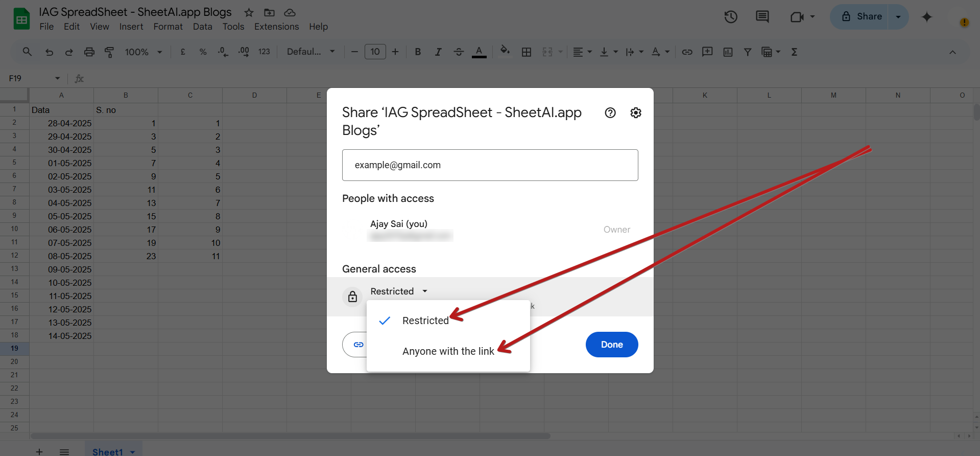
Task: Open the fill color picker
Action: (x=505, y=52)
